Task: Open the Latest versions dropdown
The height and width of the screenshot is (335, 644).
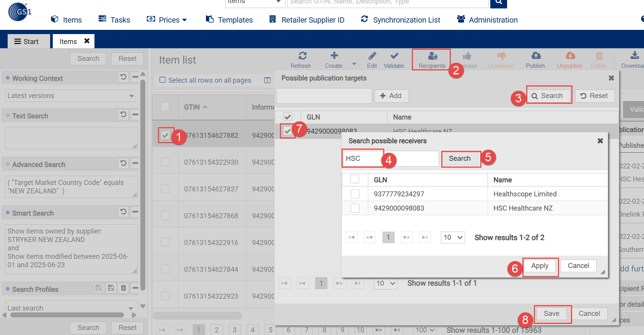Action: pyautogui.click(x=71, y=96)
